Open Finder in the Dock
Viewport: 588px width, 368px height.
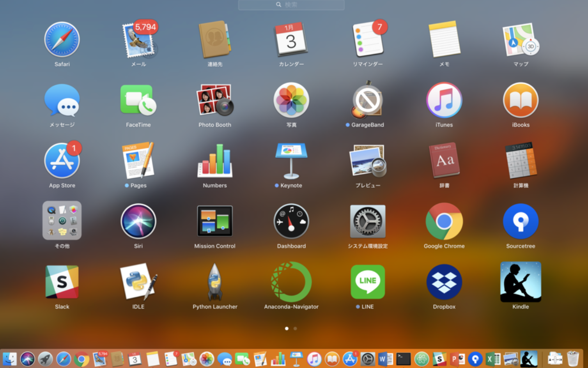click(10, 359)
